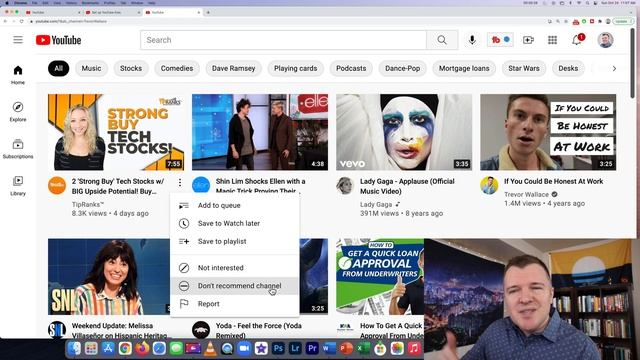Open the notifications bell

pos(577,40)
